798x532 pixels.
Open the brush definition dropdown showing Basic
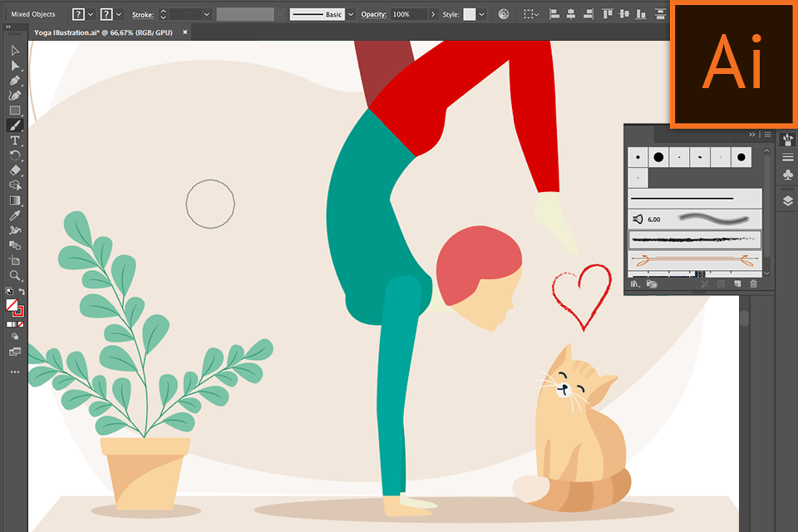tap(349, 13)
